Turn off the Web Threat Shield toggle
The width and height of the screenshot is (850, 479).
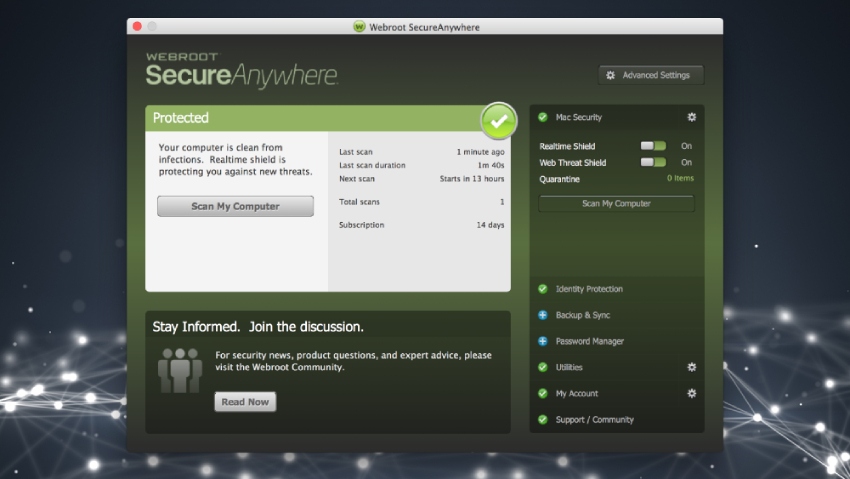(653, 162)
